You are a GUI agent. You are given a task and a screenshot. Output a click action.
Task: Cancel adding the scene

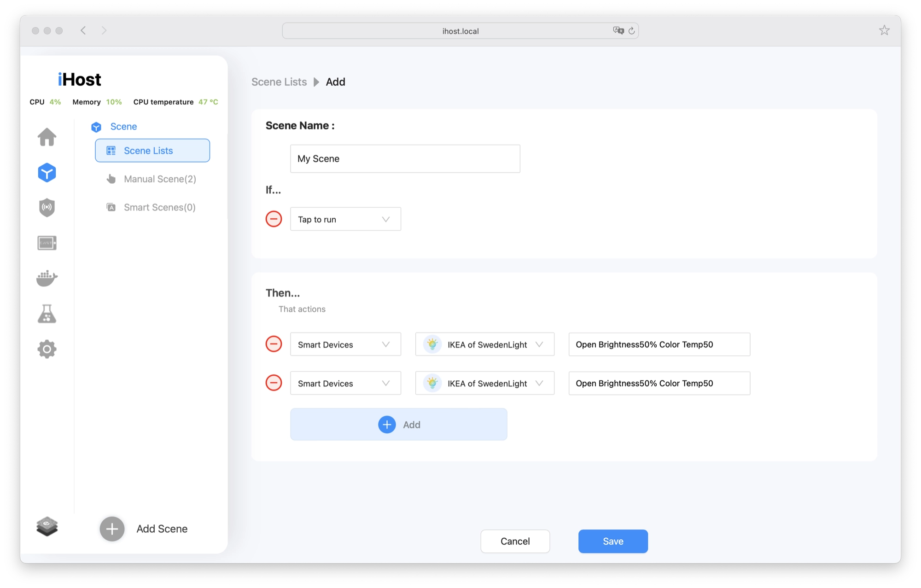(x=515, y=541)
